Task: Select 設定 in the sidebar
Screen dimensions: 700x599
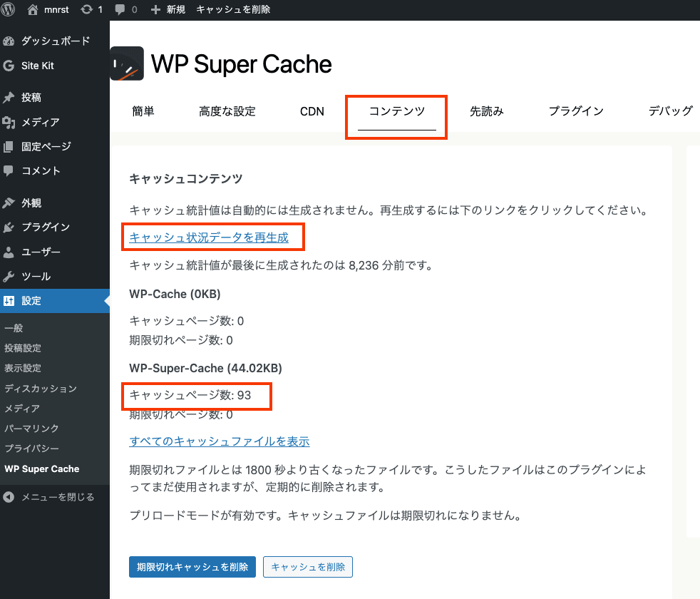Action: coord(31,301)
